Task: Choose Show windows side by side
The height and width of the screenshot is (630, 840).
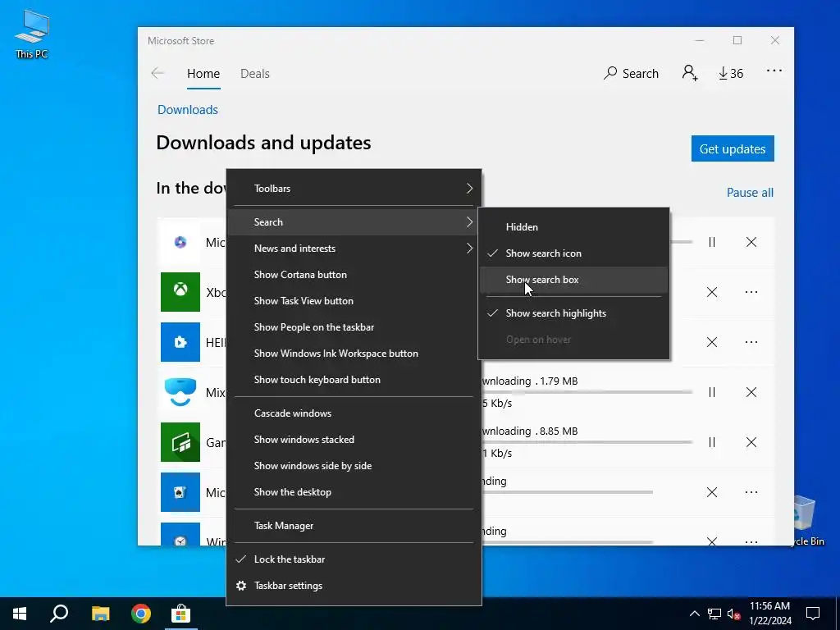Action: (x=354, y=466)
